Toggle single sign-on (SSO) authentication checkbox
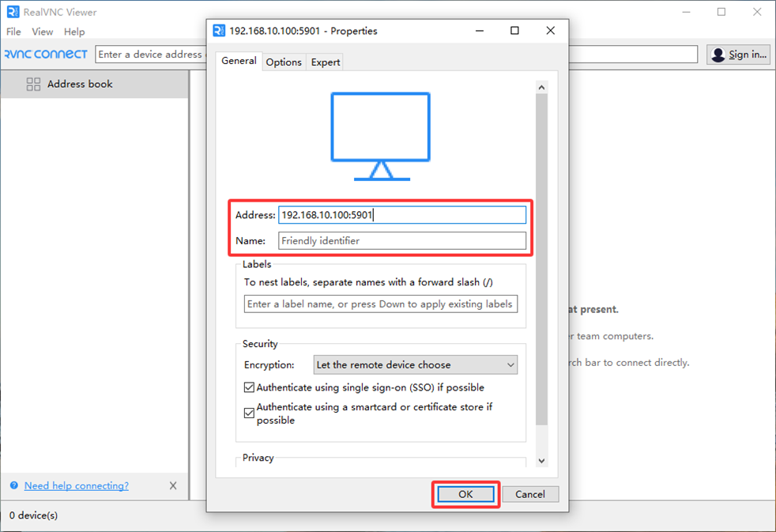776x532 pixels. (x=250, y=388)
